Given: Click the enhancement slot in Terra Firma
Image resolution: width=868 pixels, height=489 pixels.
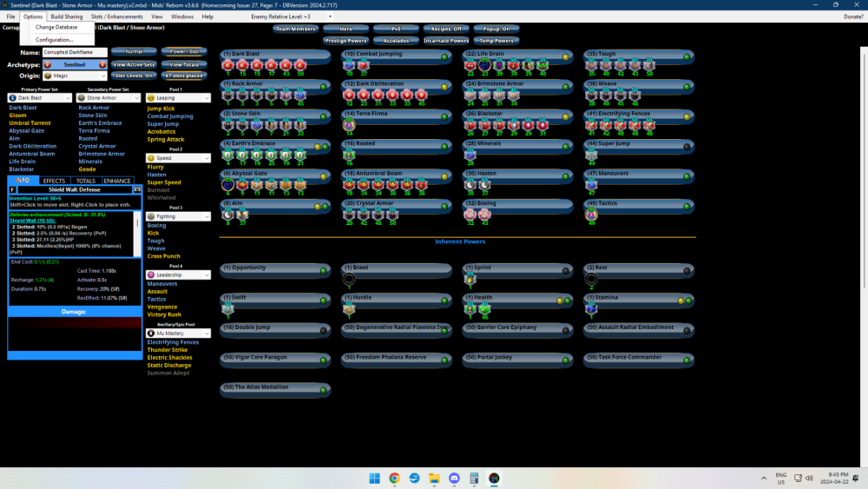Looking at the screenshot, I should pyautogui.click(x=349, y=124).
